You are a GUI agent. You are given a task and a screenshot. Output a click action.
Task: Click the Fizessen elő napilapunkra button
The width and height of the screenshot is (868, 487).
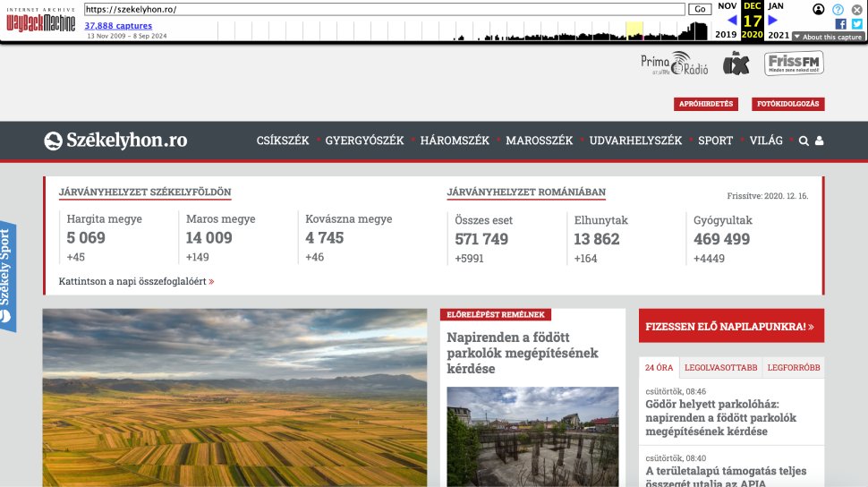point(731,327)
